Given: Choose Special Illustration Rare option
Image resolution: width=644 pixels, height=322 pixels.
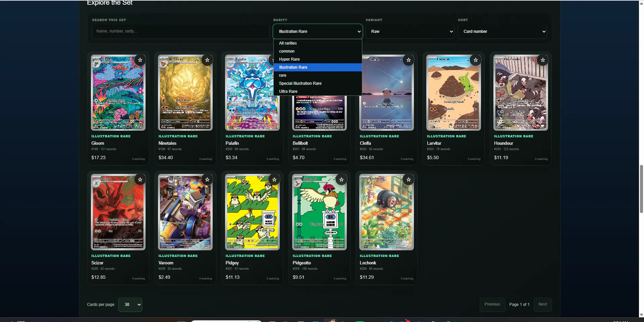Looking at the screenshot, I should click(318, 83).
